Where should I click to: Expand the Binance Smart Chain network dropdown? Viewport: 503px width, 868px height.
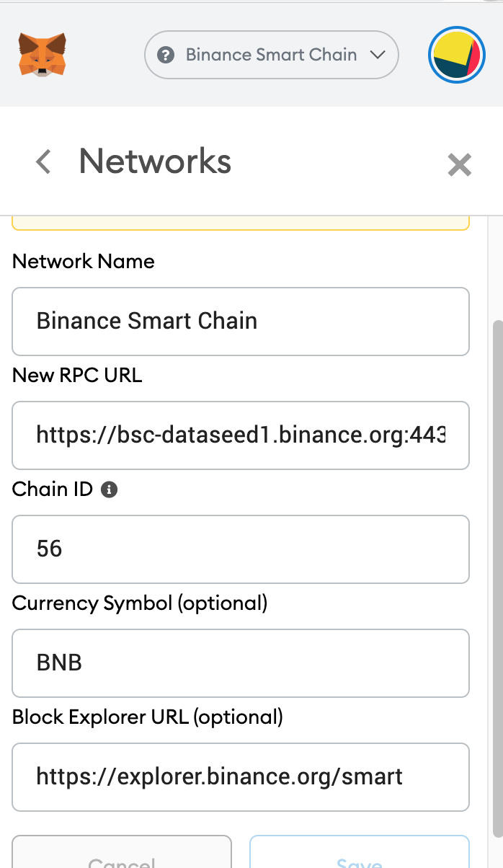(271, 55)
